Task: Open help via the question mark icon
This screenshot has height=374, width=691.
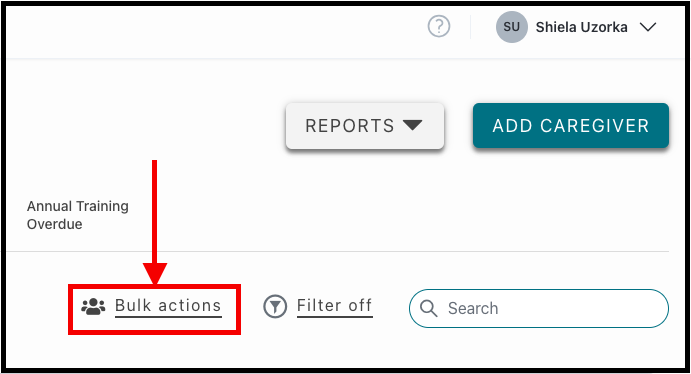Action: pos(439,26)
